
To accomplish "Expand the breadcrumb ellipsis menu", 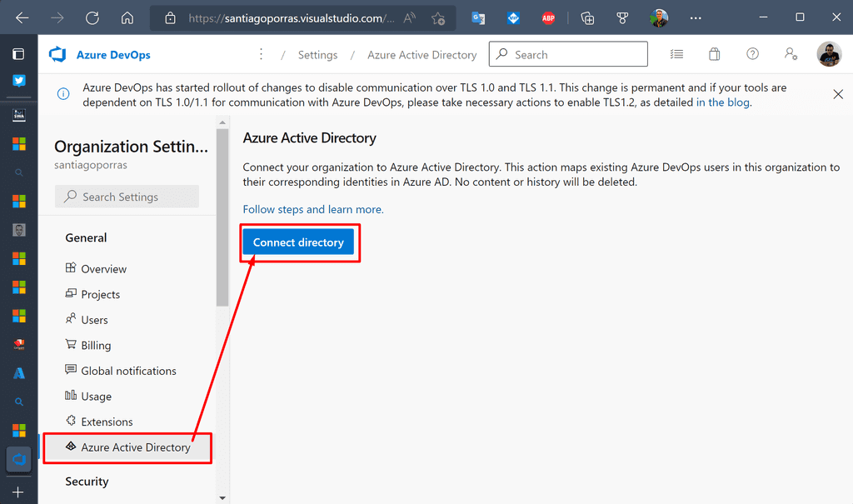I will coord(261,54).
